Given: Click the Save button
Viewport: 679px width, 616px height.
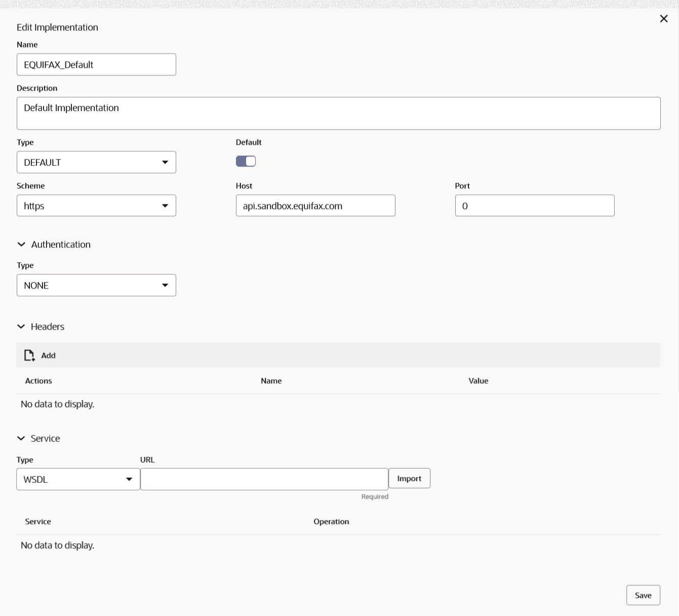Looking at the screenshot, I should 643,595.
